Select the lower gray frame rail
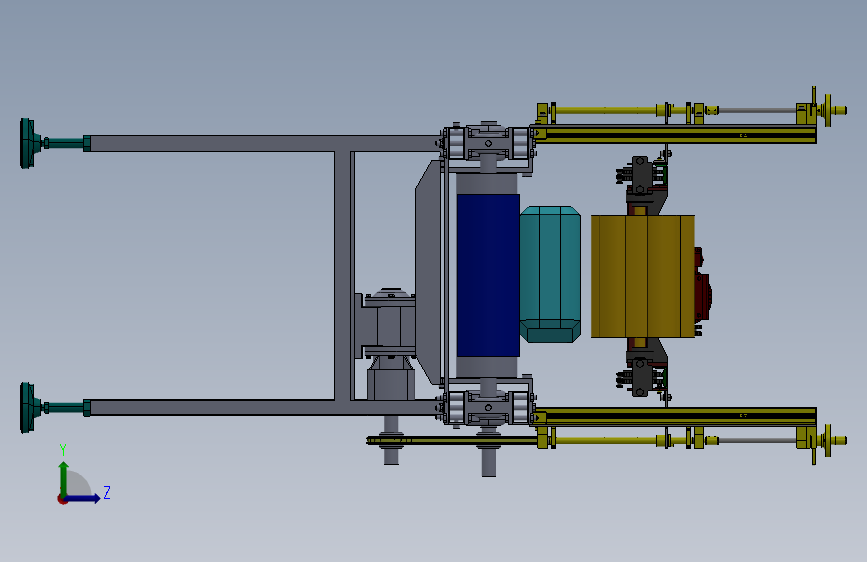The image size is (867, 562). (265, 408)
